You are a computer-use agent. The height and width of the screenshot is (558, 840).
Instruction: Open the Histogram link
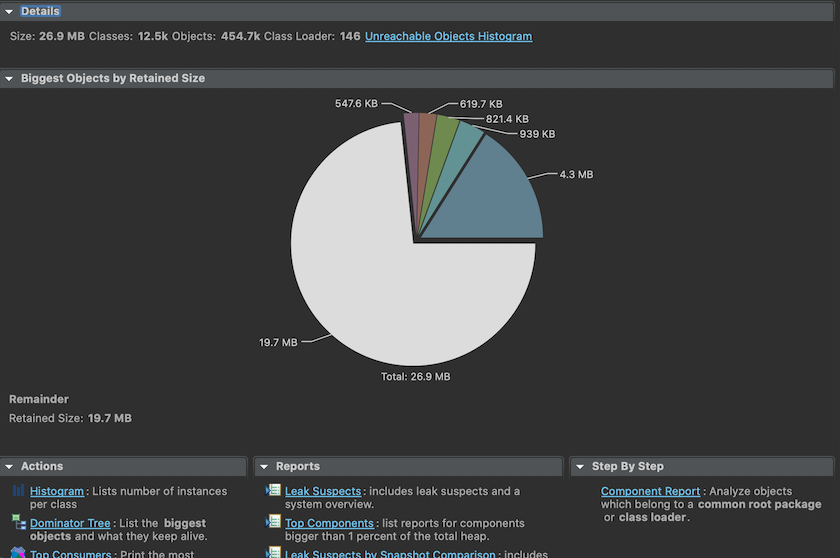tap(57, 492)
